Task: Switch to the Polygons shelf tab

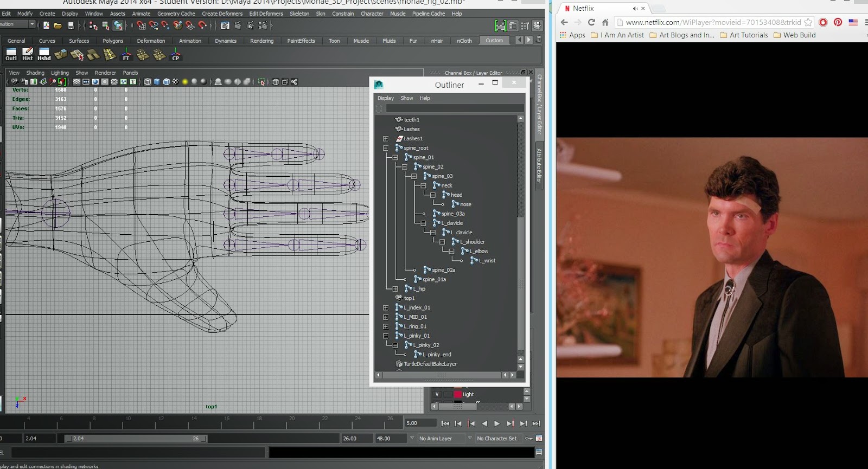Action: pyautogui.click(x=113, y=41)
